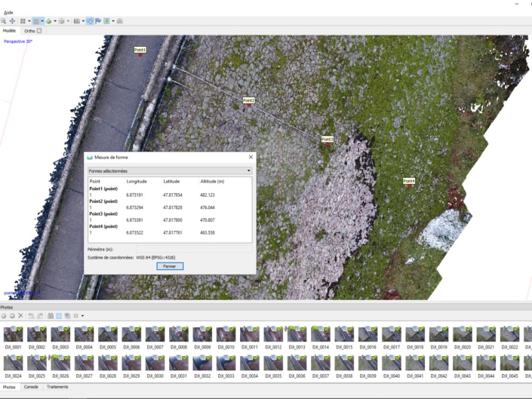
Task: Switch to the Traitements tab
Action: point(57,386)
